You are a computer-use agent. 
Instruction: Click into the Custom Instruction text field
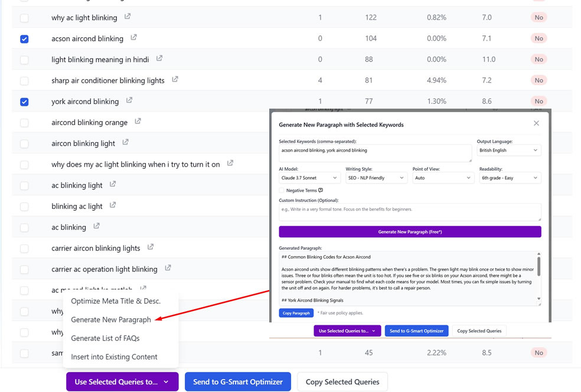click(x=410, y=212)
